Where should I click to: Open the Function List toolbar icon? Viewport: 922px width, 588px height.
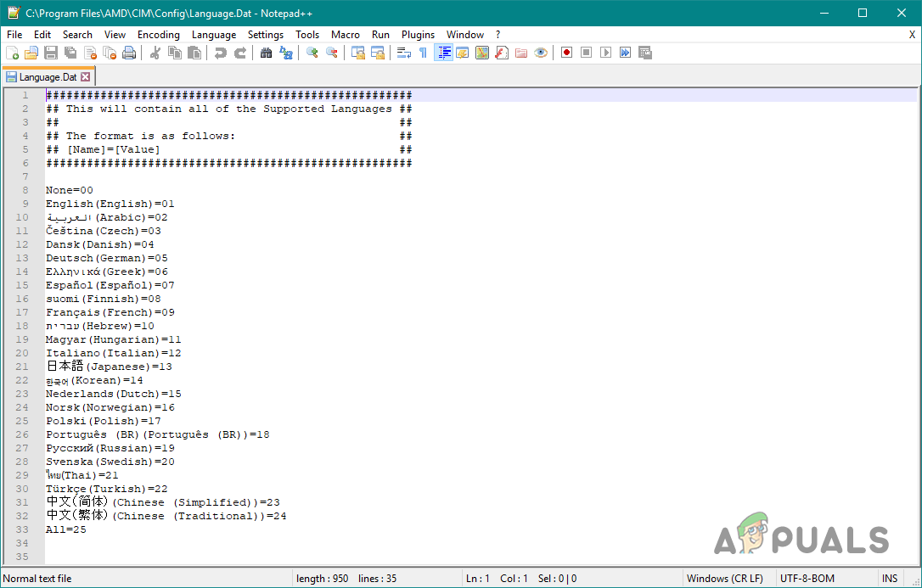pos(502,53)
